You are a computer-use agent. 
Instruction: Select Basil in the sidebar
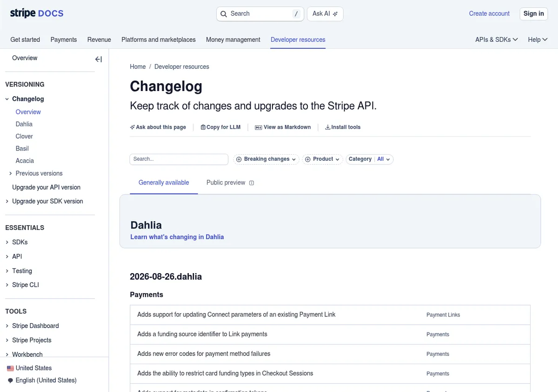(22, 149)
